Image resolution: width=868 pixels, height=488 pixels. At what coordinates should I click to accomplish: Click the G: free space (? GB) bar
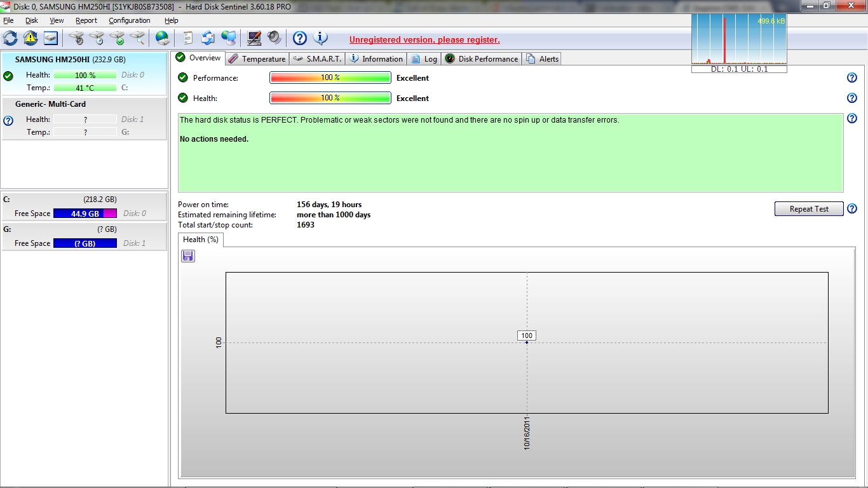[x=85, y=243]
